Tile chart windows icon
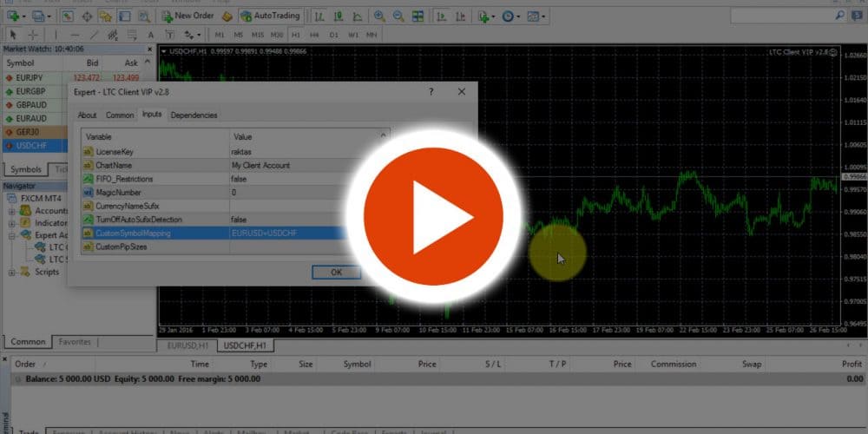The height and width of the screenshot is (434, 868). [x=418, y=16]
